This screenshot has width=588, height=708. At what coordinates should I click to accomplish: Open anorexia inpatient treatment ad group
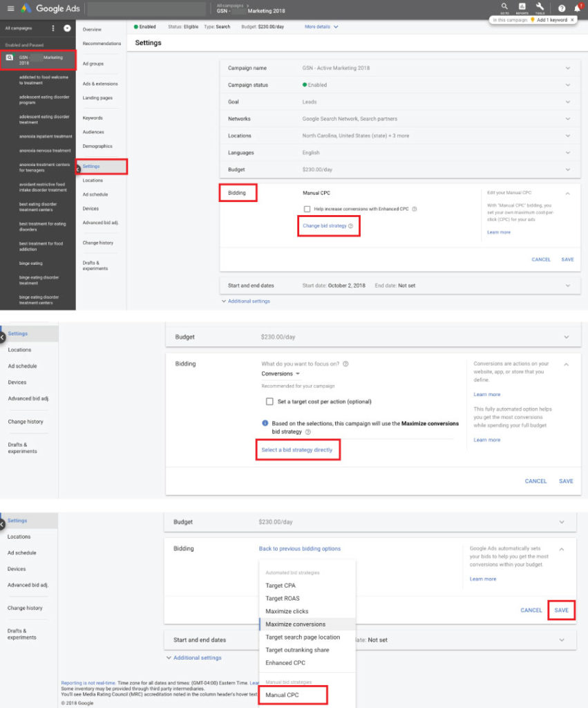[x=46, y=136]
